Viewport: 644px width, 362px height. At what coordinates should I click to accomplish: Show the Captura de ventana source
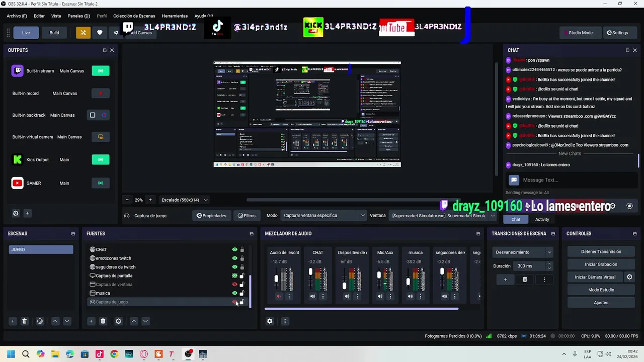(x=234, y=285)
